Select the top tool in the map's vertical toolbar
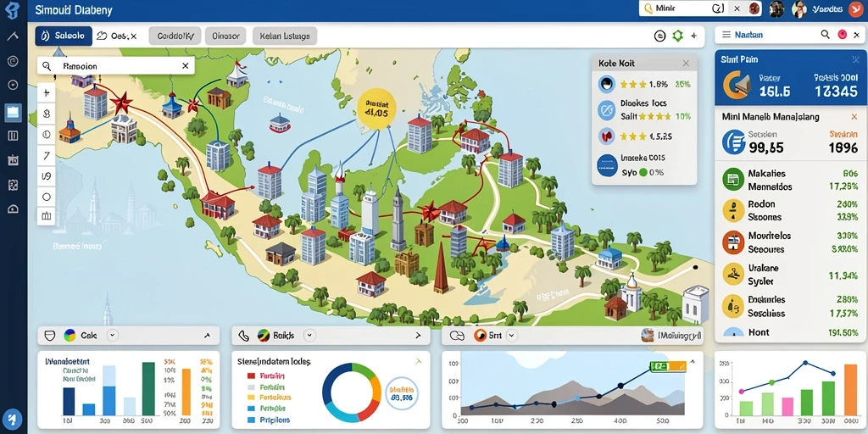 tap(47, 92)
